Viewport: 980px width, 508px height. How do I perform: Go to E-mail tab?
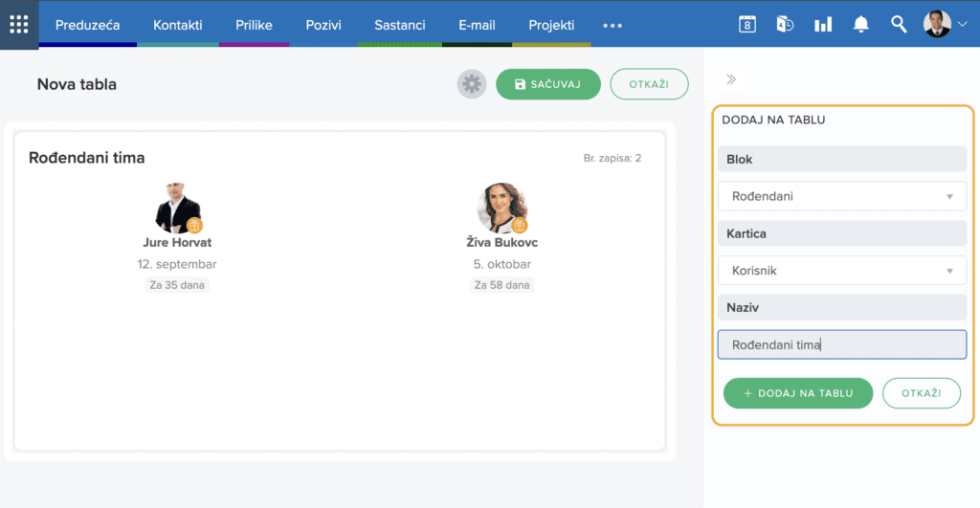click(477, 25)
